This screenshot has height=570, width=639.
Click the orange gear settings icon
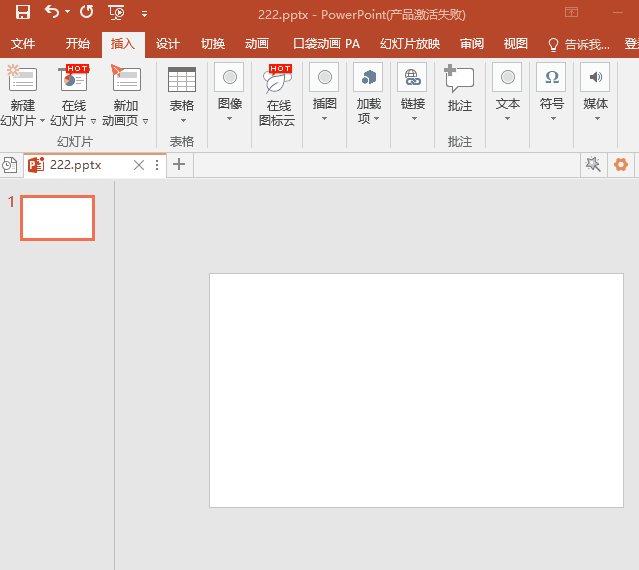[x=621, y=165]
